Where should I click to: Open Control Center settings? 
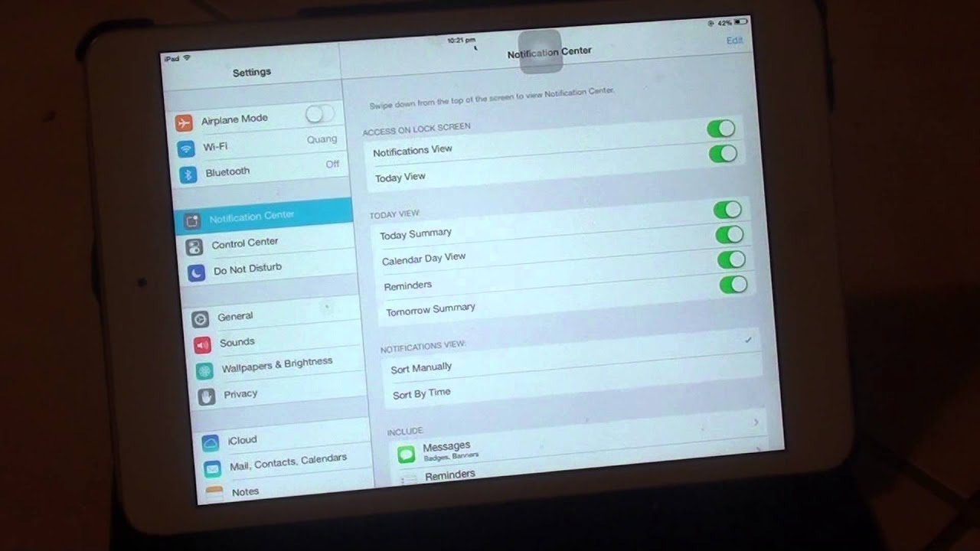(x=268, y=243)
